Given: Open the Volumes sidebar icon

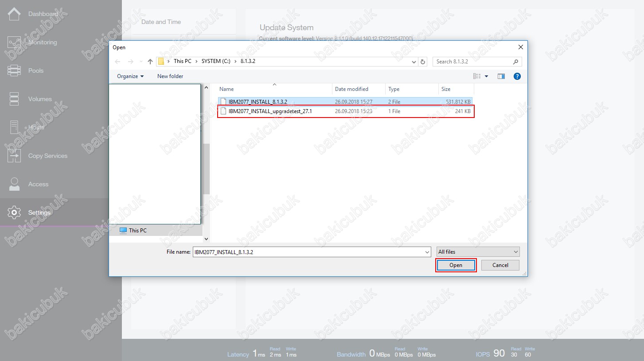Looking at the screenshot, I should pos(14,99).
